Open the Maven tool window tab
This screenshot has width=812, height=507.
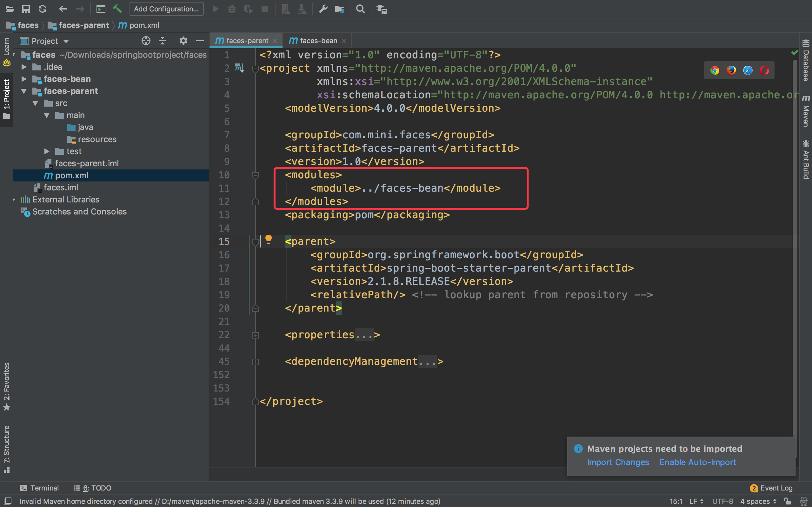[x=806, y=112]
